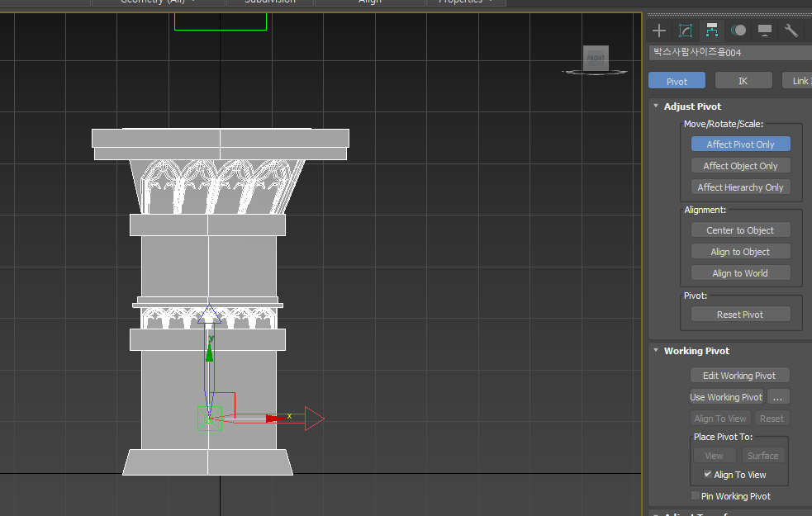Collapse the Working Pivot rollout
This screenshot has width=812, height=516.
pos(656,350)
